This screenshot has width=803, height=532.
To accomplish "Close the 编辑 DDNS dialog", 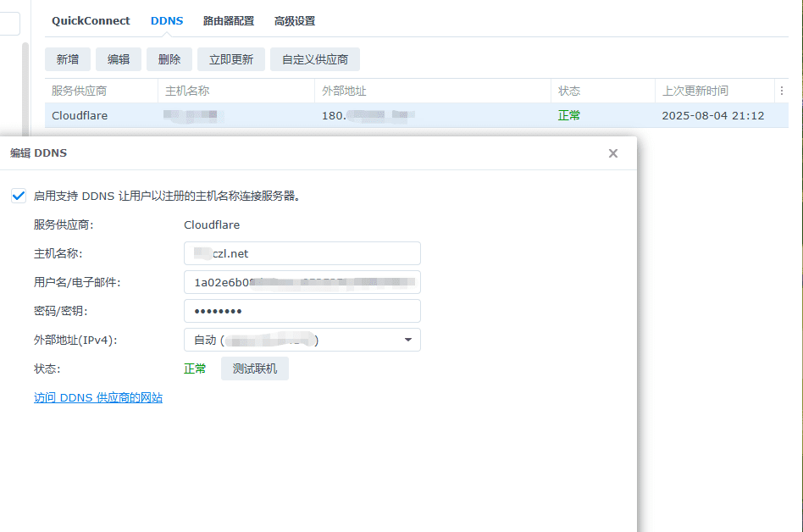I will [613, 153].
